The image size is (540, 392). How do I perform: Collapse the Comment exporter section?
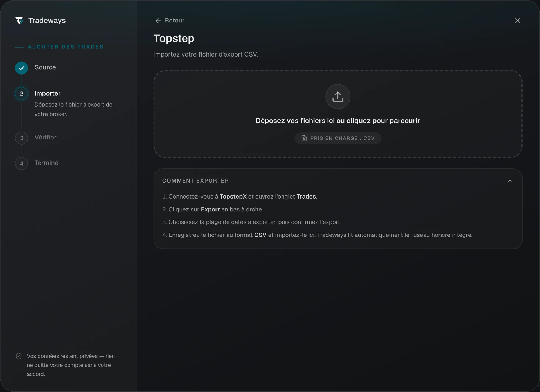(x=510, y=181)
